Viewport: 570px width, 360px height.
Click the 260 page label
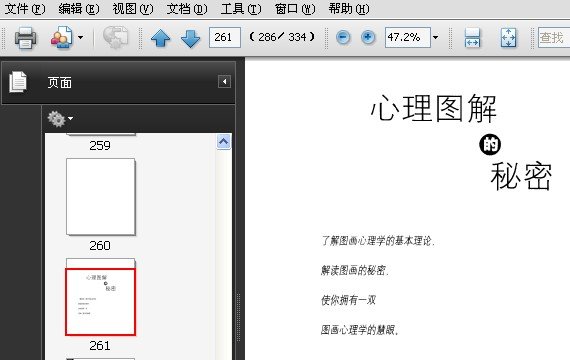[x=100, y=245]
